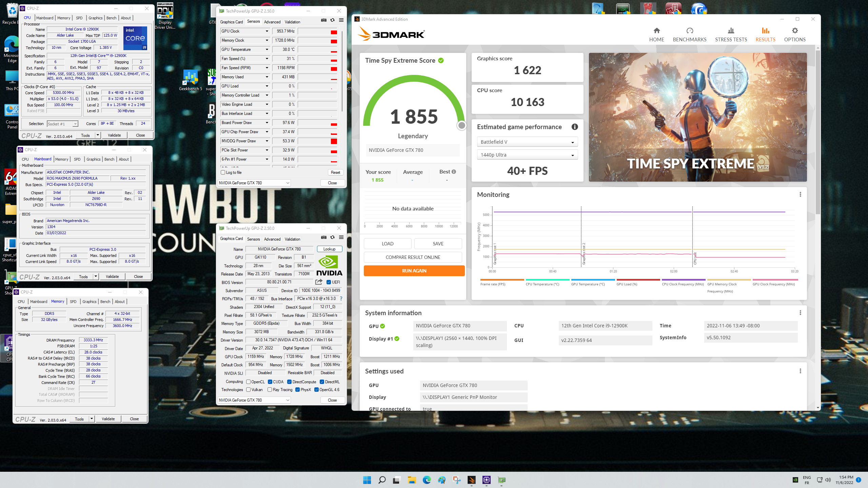Image resolution: width=868 pixels, height=488 pixels.
Task: Open GPU Clock sensor dropdown arrow
Action: (x=267, y=31)
